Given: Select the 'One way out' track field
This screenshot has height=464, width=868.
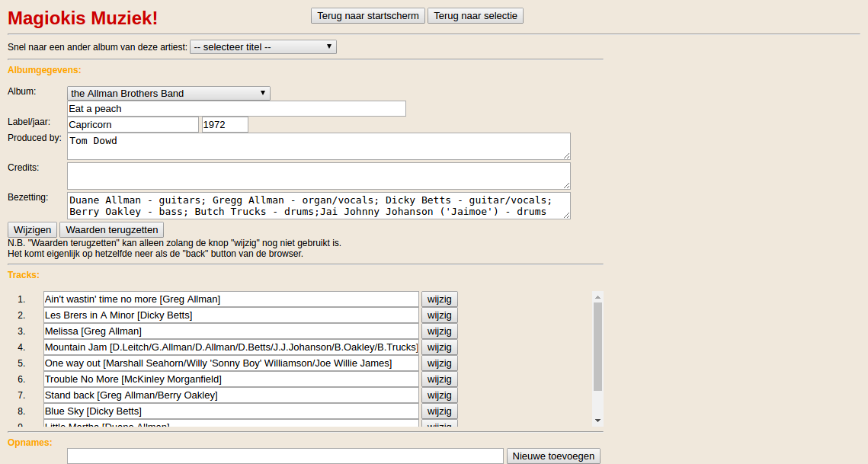Looking at the screenshot, I should click(231, 363).
